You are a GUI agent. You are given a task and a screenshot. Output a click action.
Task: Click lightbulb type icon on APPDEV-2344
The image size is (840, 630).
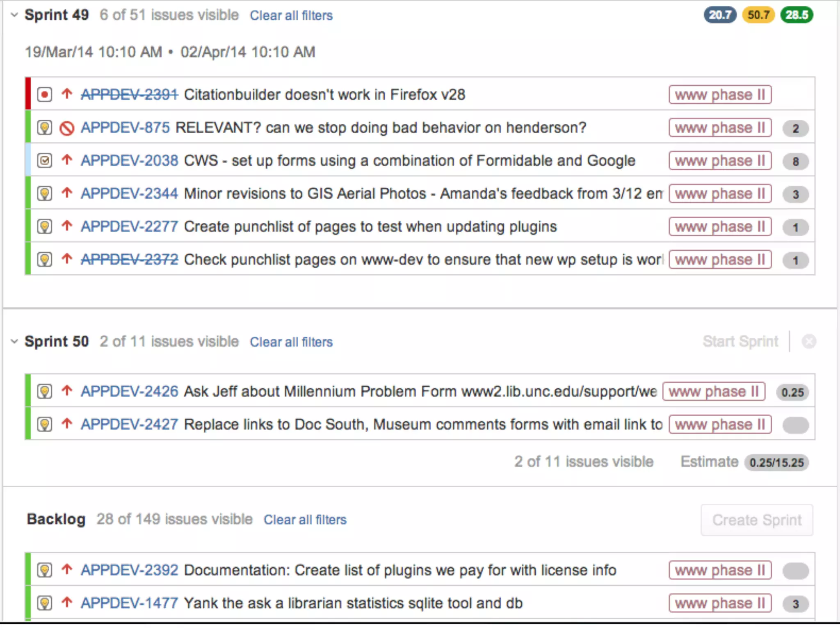[44, 194]
